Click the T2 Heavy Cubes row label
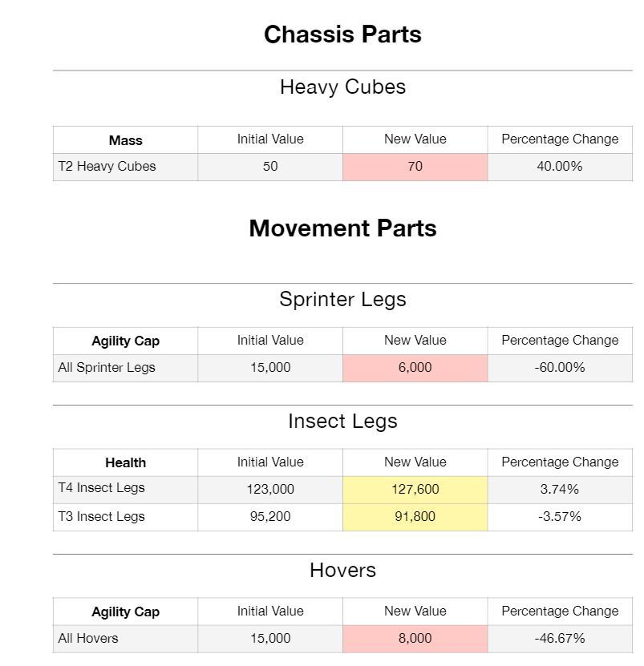 [x=107, y=167]
